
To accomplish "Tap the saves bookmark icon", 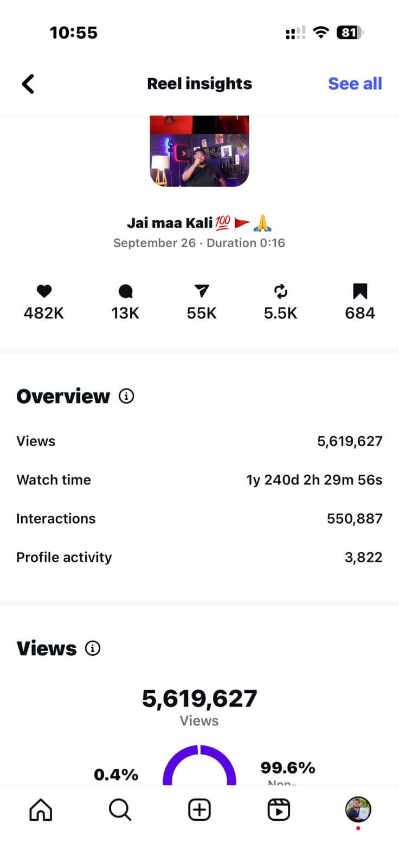I will [360, 291].
